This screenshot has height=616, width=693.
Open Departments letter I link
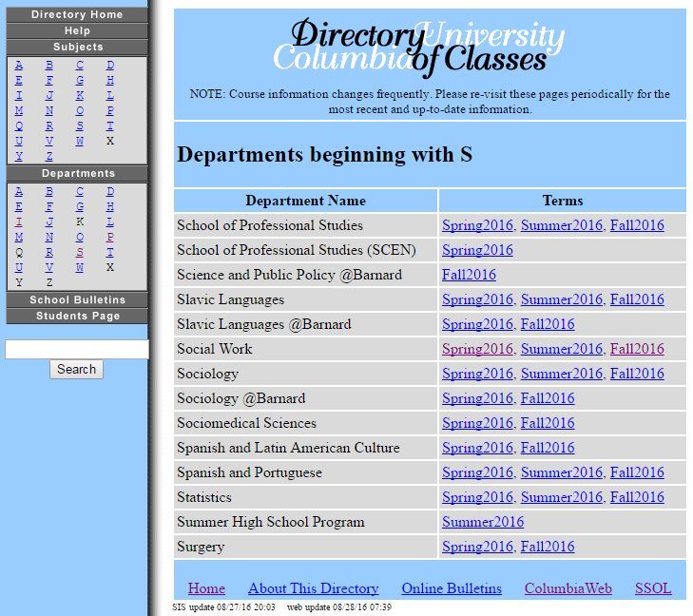pyautogui.click(x=19, y=221)
